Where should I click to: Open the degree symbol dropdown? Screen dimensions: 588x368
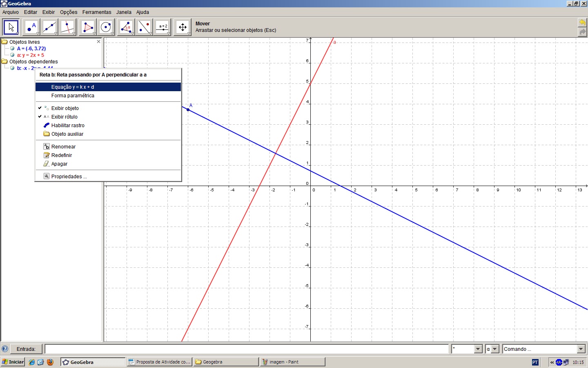click(x=478, y=349)
